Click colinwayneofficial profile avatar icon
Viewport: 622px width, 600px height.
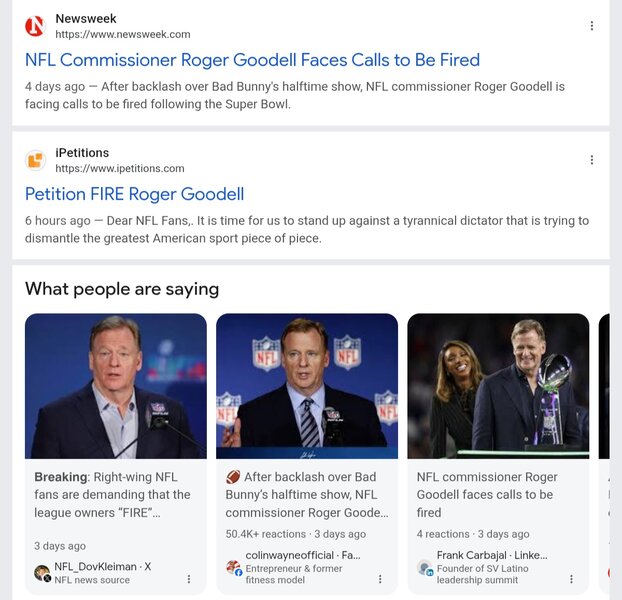(233, 567)
